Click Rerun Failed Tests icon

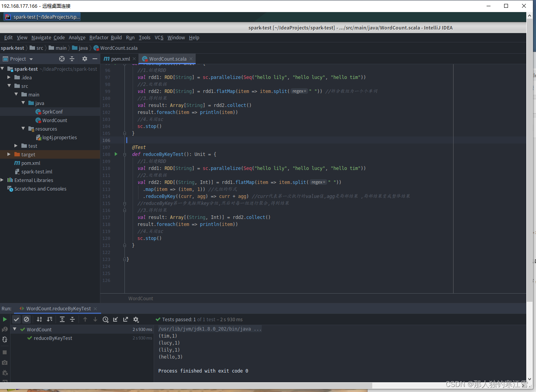pos(5,329)
